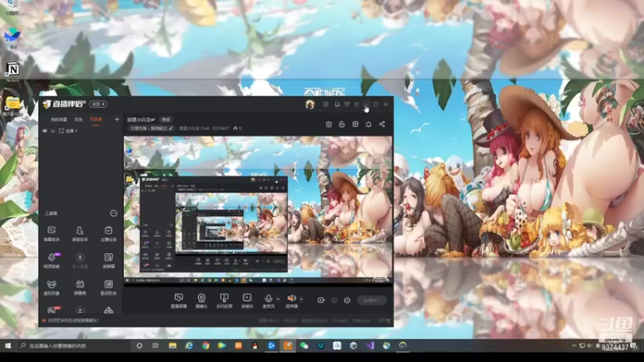Open the third tool in the second toolbox row
Screen dimensions: 644x362
[109, 260]
